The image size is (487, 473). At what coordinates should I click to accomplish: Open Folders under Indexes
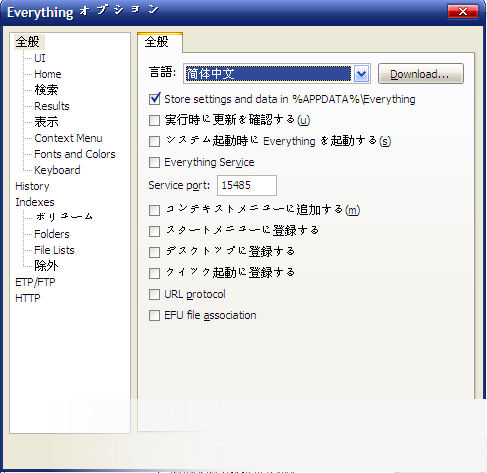coord(52,234)
